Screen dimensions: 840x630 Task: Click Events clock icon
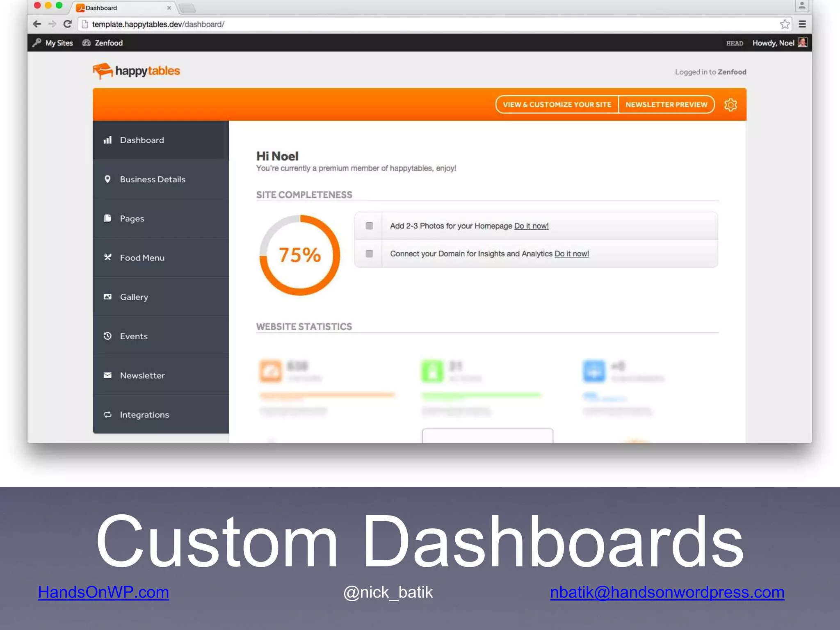pyautogui.click(x=107, y=336)
